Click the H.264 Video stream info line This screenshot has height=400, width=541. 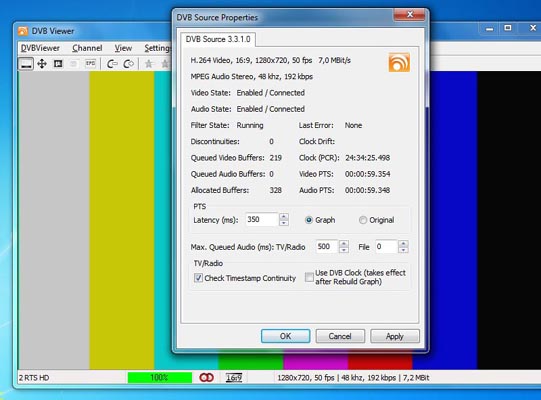(x=270, y=60)
